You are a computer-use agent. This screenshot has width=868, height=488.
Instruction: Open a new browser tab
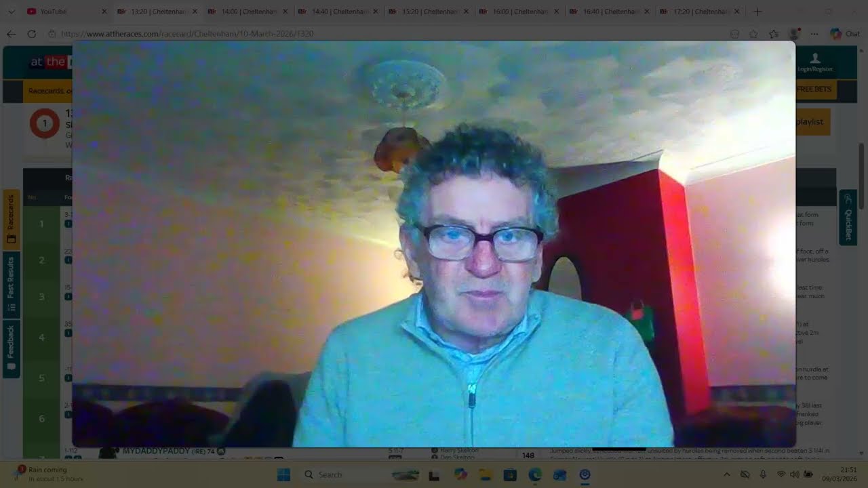(757, 12)
